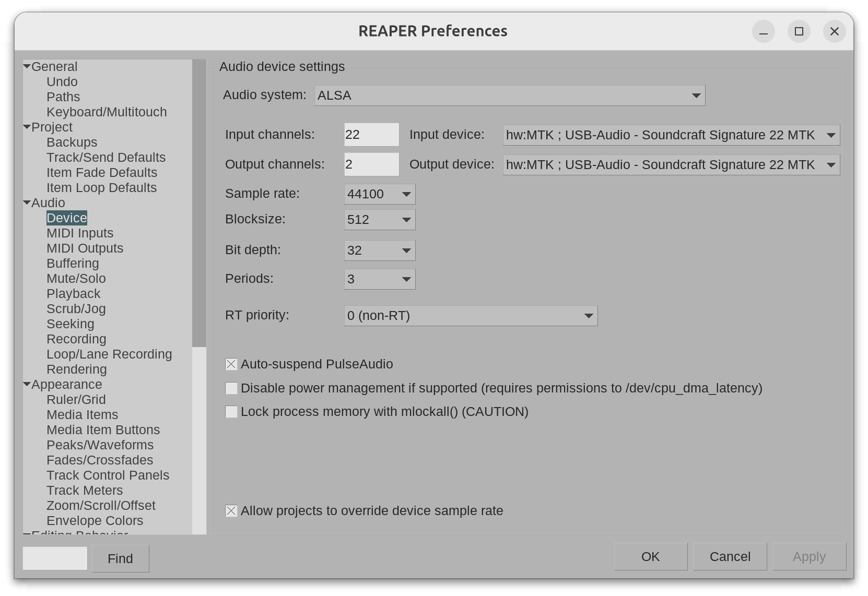Open the RT priority dropdown
This screenshot has height=596, width=868.
point(471,316)
